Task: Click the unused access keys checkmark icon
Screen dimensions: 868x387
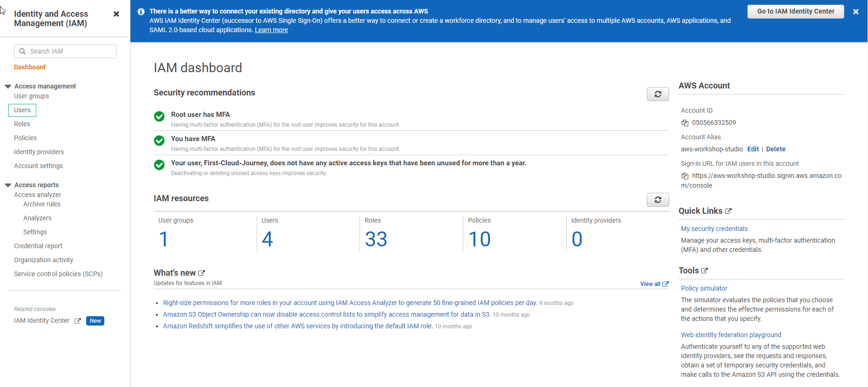Action: coord(159,165)
